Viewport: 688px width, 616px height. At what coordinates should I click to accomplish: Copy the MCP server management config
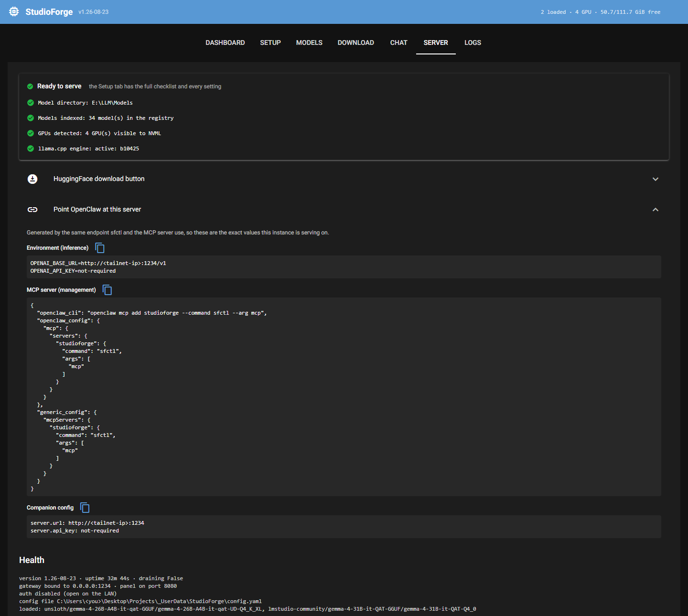pos(107,290)
